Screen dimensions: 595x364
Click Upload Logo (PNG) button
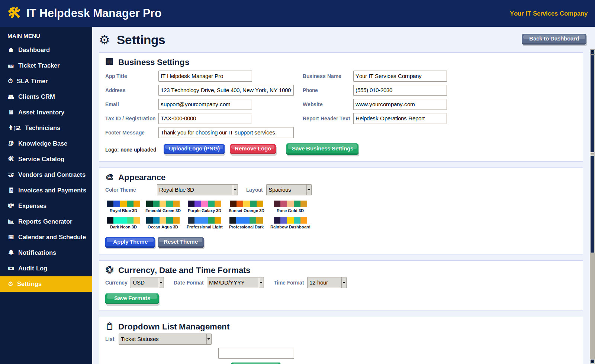194,149
